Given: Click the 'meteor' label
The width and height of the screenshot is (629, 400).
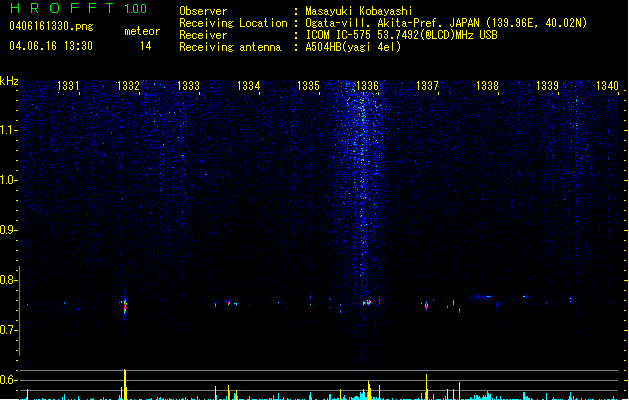Looking at the screenshot, I should point(142,31).
